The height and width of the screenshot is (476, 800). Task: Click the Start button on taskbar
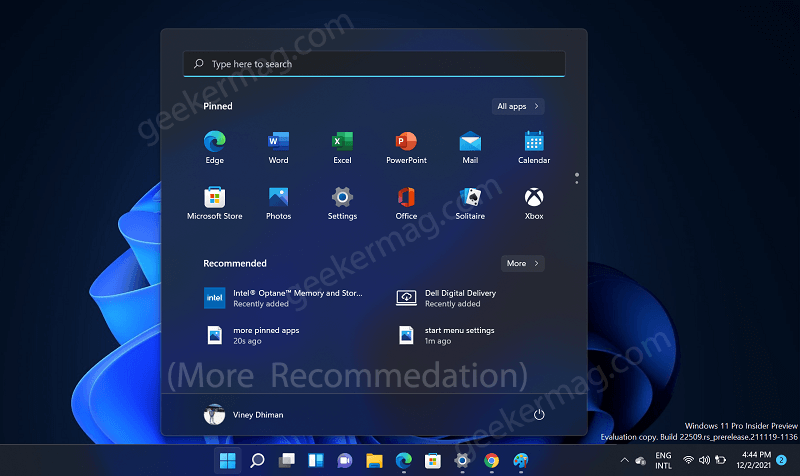pyautogui.click(x=228, y=461)
